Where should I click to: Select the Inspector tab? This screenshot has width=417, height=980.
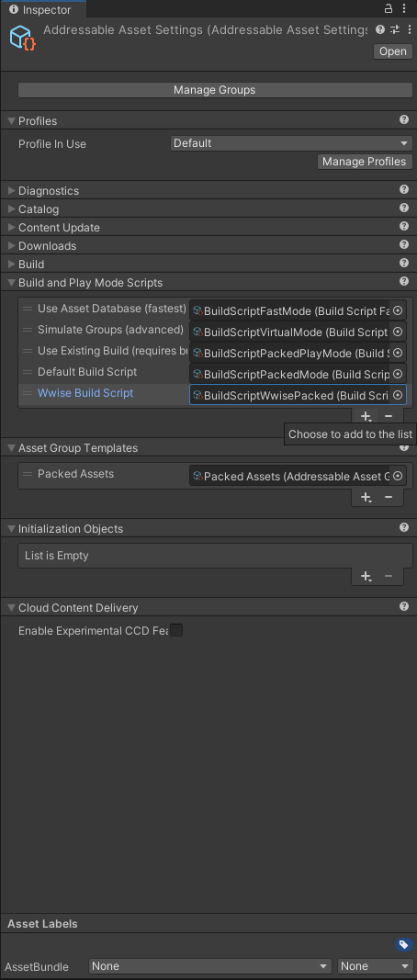point(43,9)
